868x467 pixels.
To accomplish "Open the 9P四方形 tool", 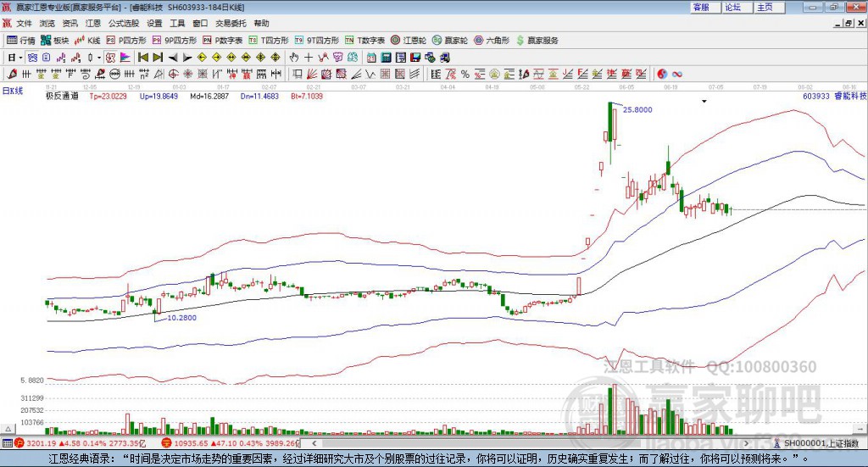I will [x=175, y=41].
